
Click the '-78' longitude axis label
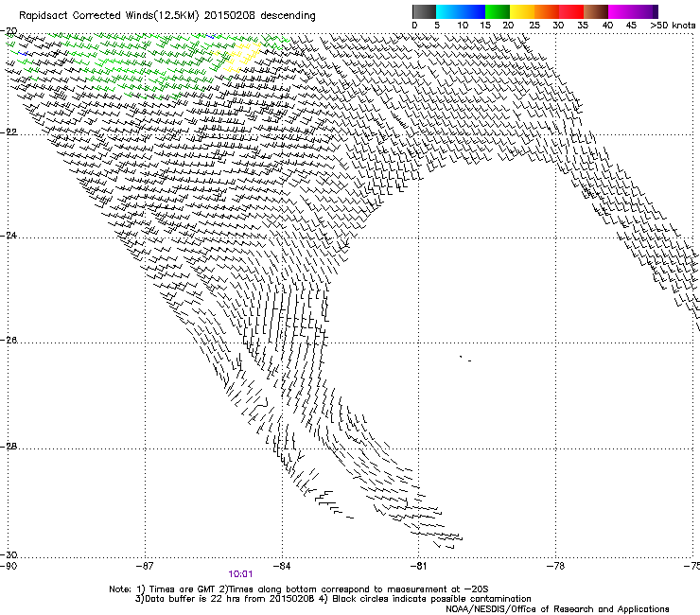click(556, 567)
